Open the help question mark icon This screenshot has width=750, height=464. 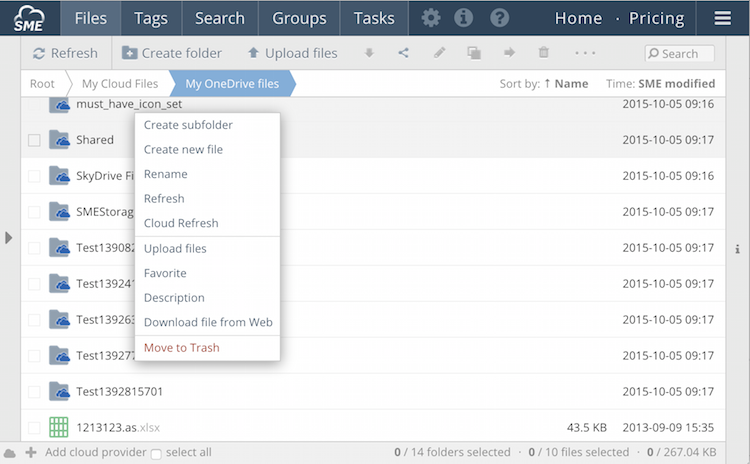click(x=499, y=18)
